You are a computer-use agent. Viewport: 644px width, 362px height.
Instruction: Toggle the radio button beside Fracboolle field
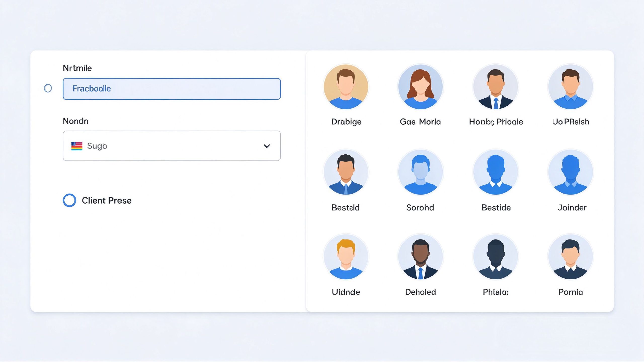[x=48, y=88]
